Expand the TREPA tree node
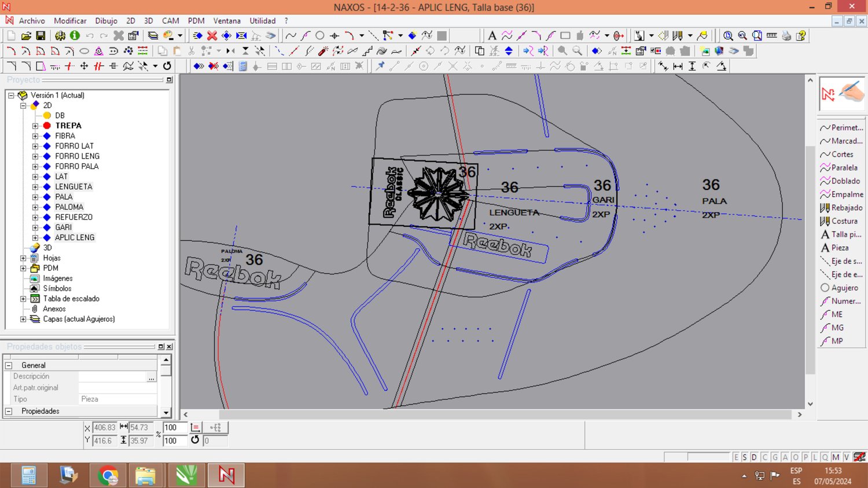This screenshot has width=868, height=488. point(35,126)
